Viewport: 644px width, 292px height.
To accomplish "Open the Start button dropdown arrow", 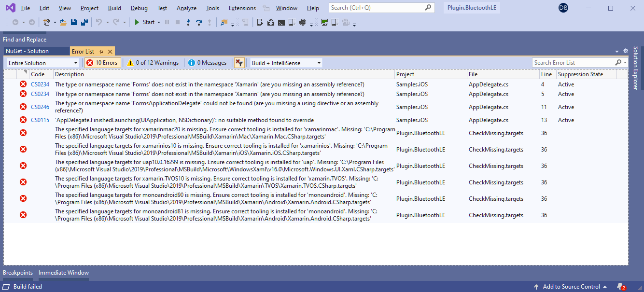I will pos(159,22).
